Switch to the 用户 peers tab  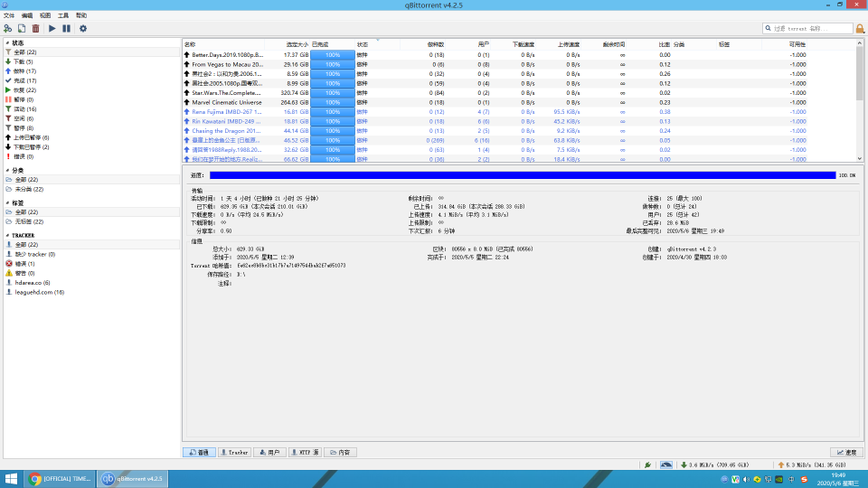[x=269, y=452]
